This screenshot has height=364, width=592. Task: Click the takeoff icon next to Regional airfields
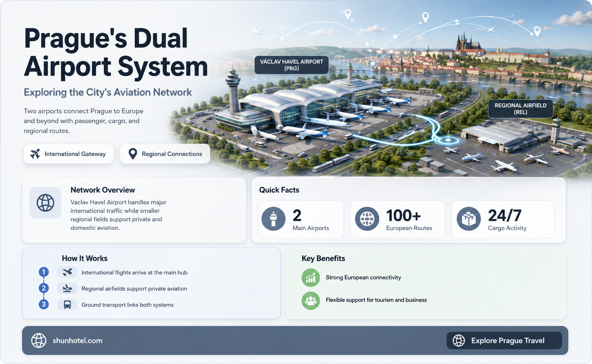[x=67, y=288]
